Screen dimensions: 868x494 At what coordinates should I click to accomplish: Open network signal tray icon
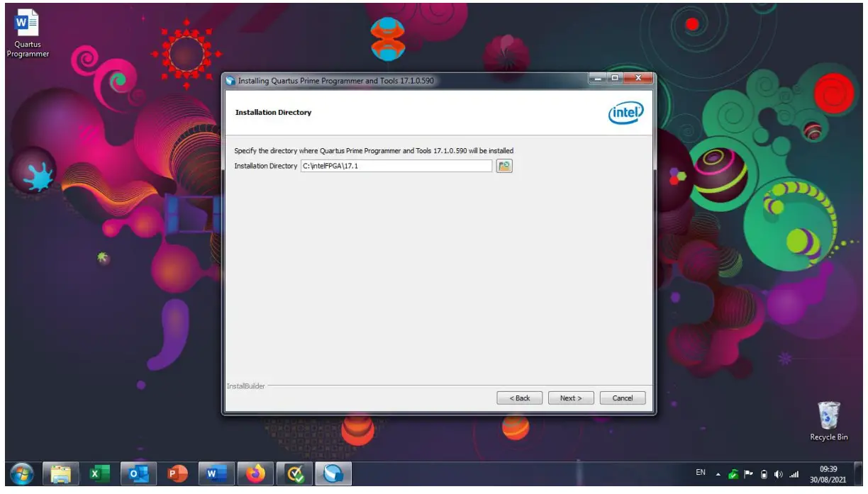click(x=794, y=474)
